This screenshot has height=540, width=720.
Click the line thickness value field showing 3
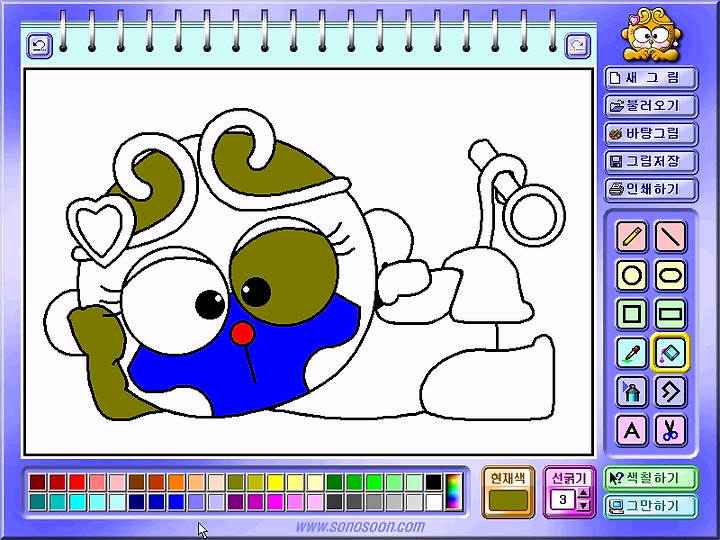[x=563, y=500]
